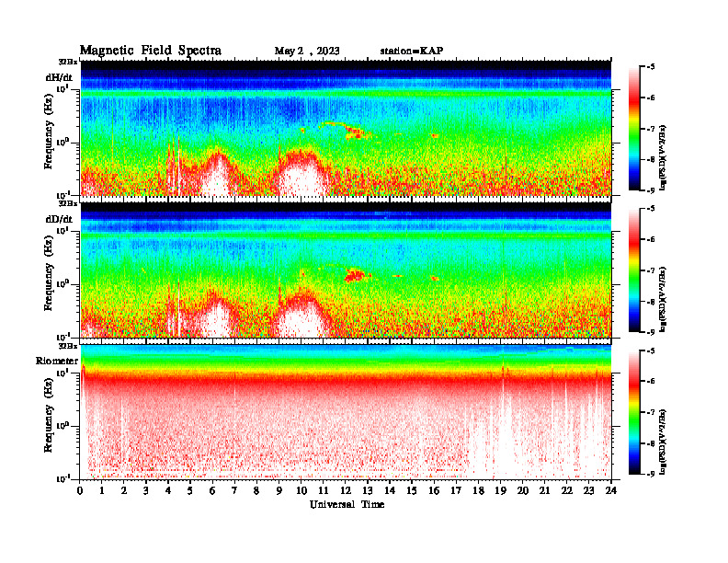Click the log PSD label beside dH/dt color scale
Screen dimensions: 728x563
pos(664,157)
